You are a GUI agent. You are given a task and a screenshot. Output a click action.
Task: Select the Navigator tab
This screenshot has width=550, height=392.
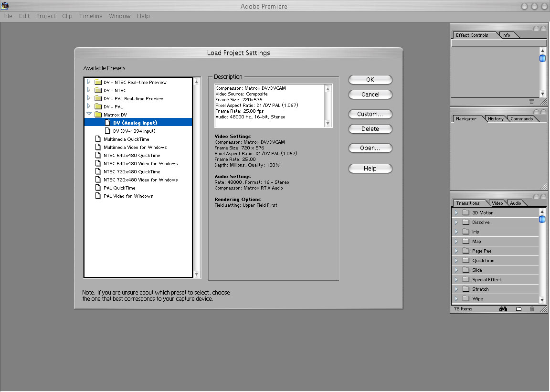[466, 118]
